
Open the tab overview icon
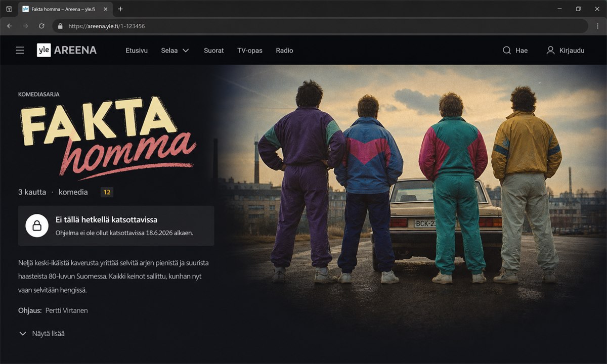click(x=9, y=9)
